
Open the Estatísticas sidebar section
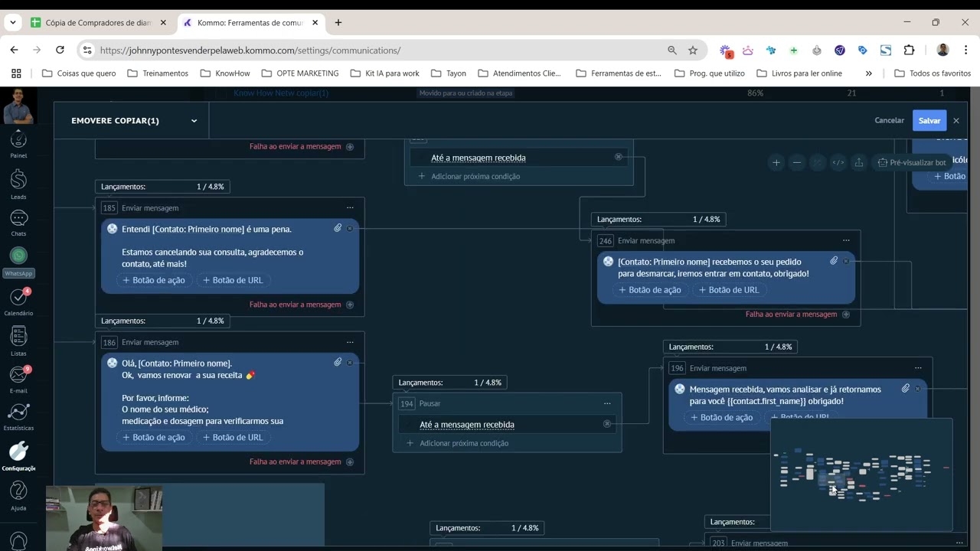click(18, 417)
